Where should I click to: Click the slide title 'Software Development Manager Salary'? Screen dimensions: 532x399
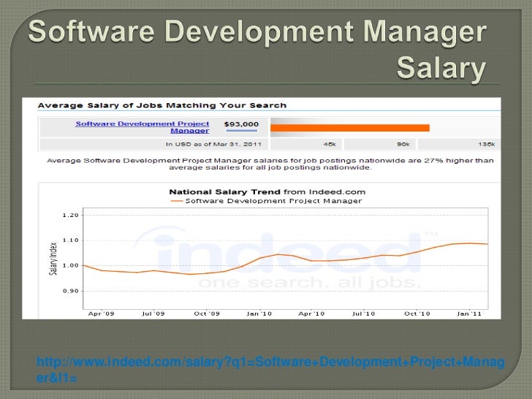tap(257, 50)
